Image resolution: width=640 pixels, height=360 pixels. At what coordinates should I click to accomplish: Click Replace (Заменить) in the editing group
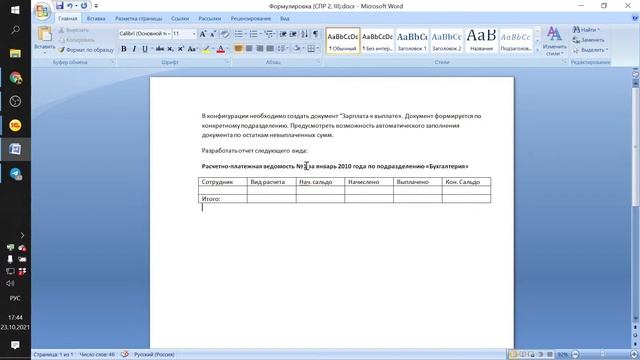pos(589,40)
